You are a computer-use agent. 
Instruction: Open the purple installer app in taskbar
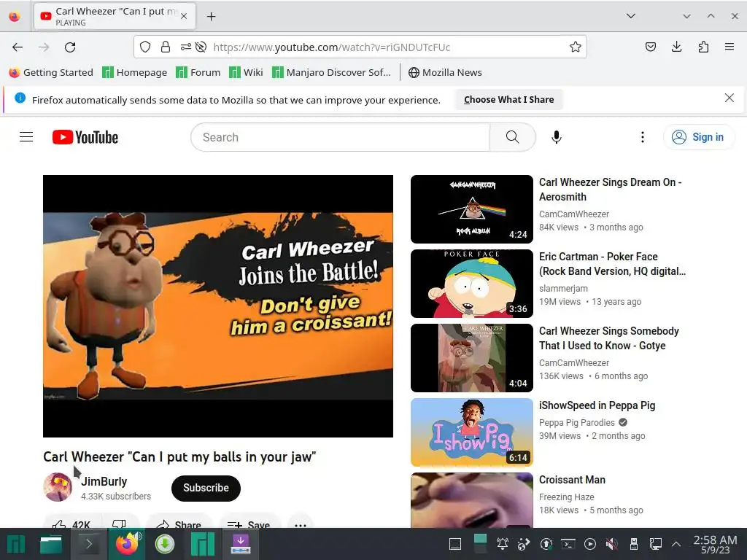(241, 544)
